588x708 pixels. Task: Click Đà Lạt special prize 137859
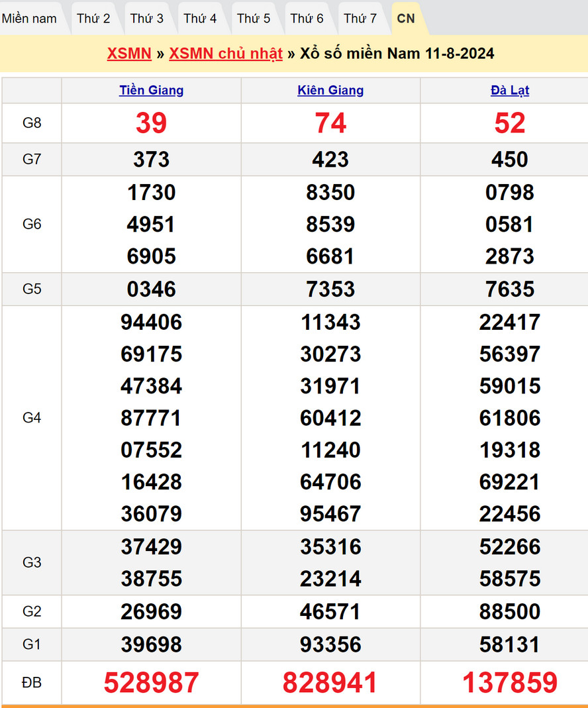(509, 683)
